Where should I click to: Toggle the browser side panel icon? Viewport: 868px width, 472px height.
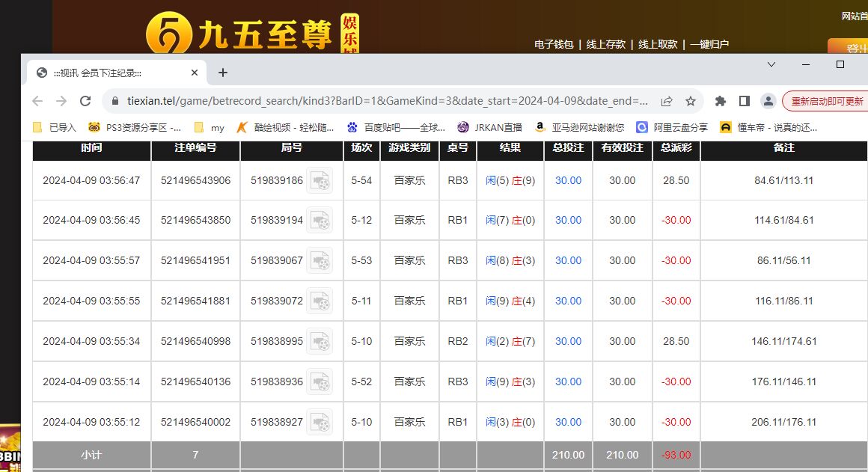[x=744, y=101]
